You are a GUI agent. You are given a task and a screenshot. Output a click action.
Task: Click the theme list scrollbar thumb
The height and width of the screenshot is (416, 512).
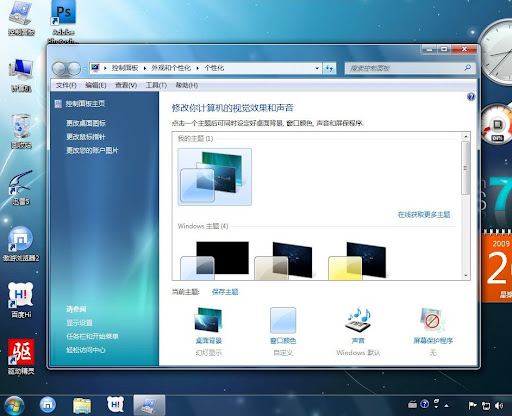pos(466,168)
